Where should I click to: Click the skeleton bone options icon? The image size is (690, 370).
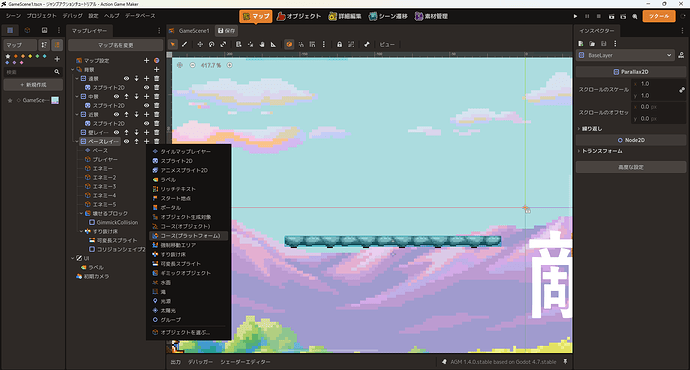click(367, 44)
